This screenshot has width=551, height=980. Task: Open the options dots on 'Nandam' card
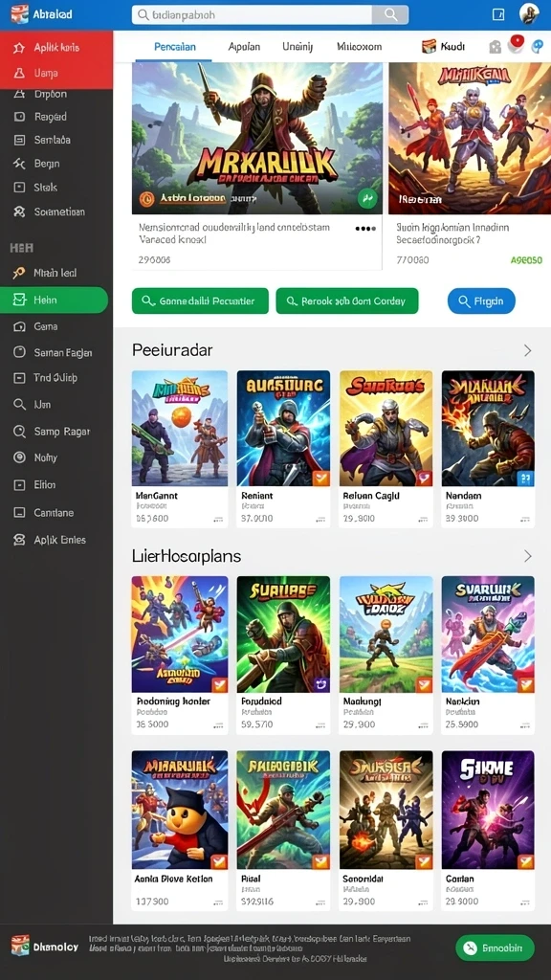(x=526, y=520)
